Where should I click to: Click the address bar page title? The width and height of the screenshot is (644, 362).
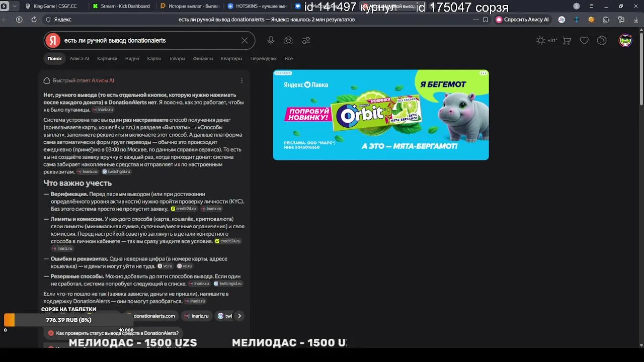(267, 20)
